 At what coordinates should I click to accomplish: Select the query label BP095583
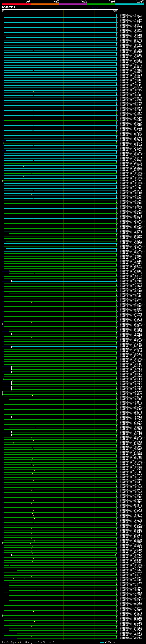click(8, 7)
